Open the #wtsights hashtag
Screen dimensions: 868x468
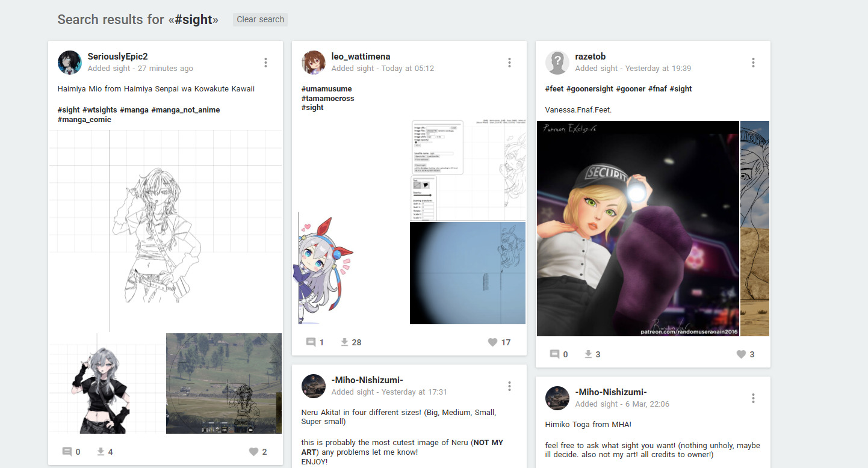(x=99, y=109)
